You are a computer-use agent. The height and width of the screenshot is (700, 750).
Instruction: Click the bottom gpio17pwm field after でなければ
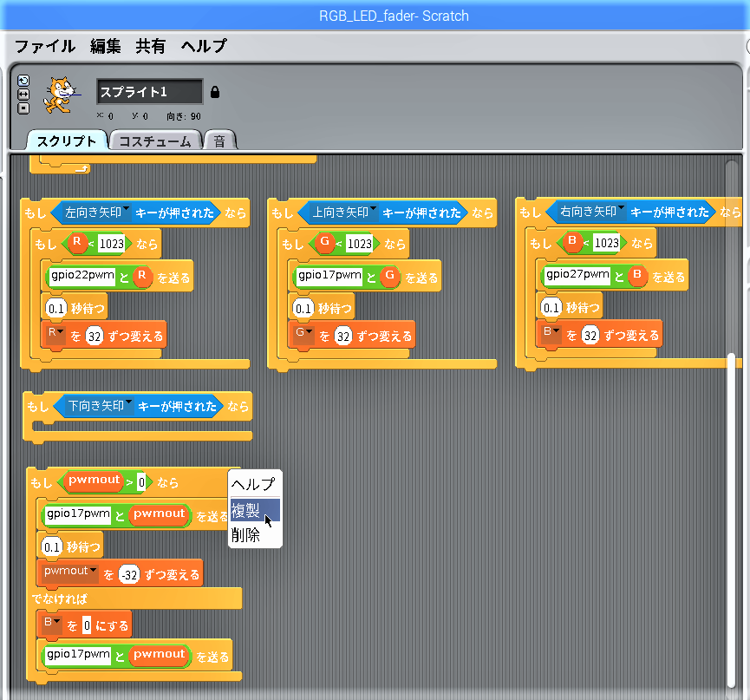click(x=78, y=655)
